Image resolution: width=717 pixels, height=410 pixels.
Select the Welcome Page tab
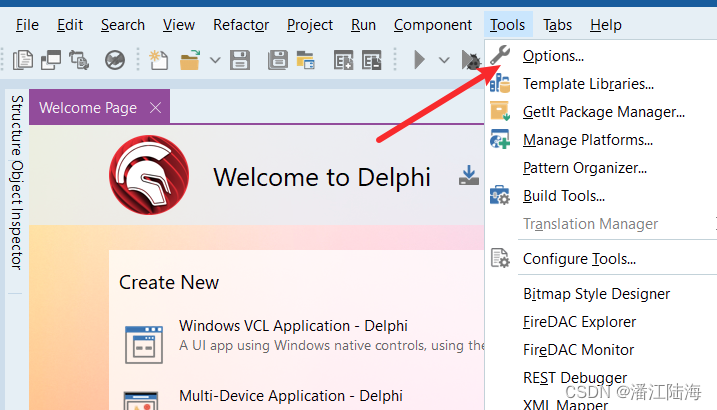[x=88, y=108]
